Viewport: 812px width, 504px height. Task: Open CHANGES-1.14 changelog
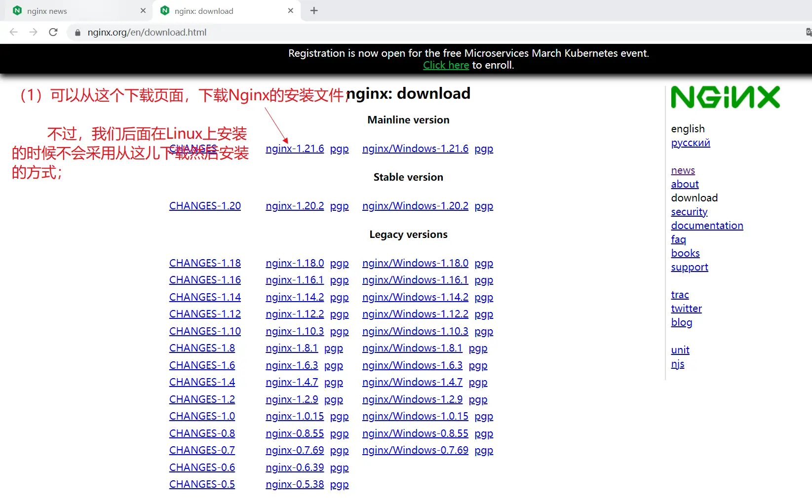click(x=205, y=297)
